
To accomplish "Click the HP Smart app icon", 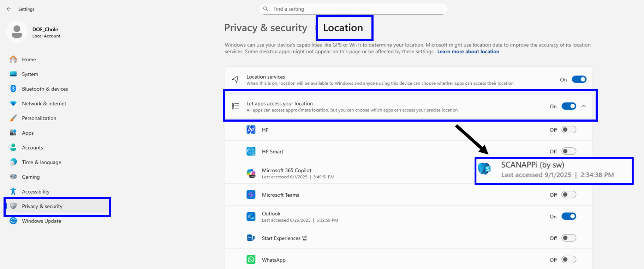I will (251, 152).
